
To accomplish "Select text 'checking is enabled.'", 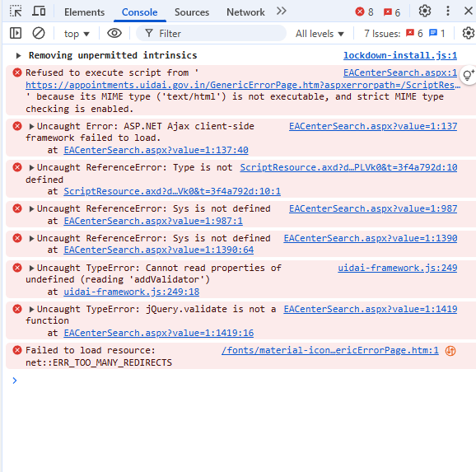I will pyautogui.click(x=79, y=109).
